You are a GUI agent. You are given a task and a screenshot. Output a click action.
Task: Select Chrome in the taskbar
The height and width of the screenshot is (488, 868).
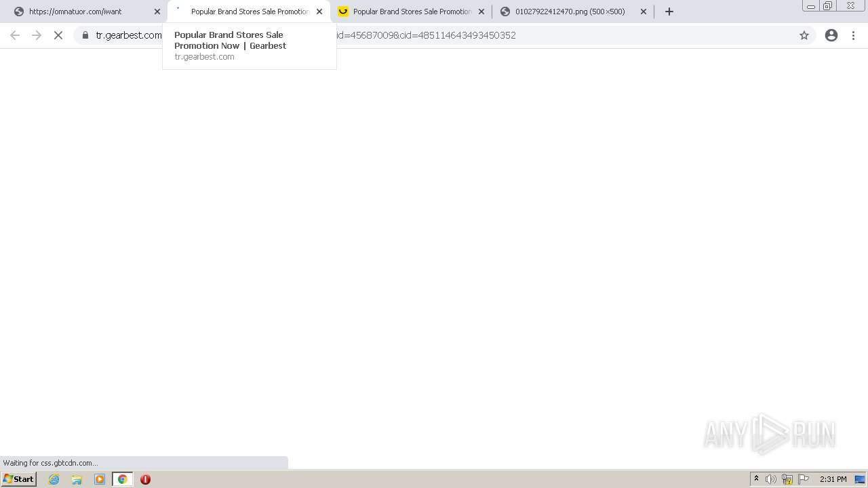[x=123, y=479]
